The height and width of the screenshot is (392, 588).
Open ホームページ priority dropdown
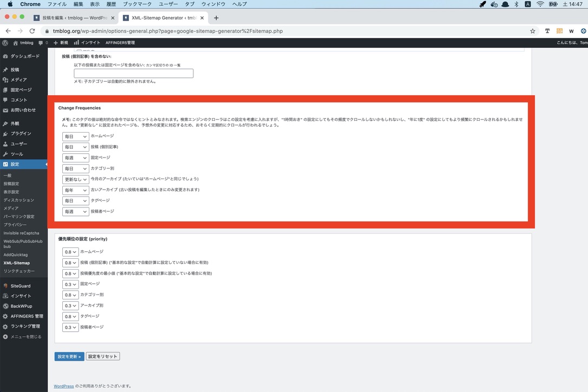point(70,252)
